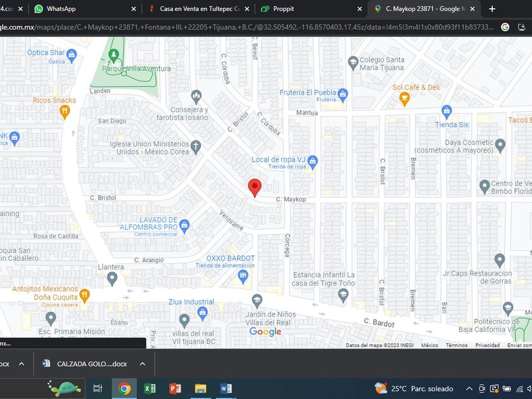The height and width of the screenshot is (399, 532).
Task: Open the Privacidad link on the map
Action: 487,345
